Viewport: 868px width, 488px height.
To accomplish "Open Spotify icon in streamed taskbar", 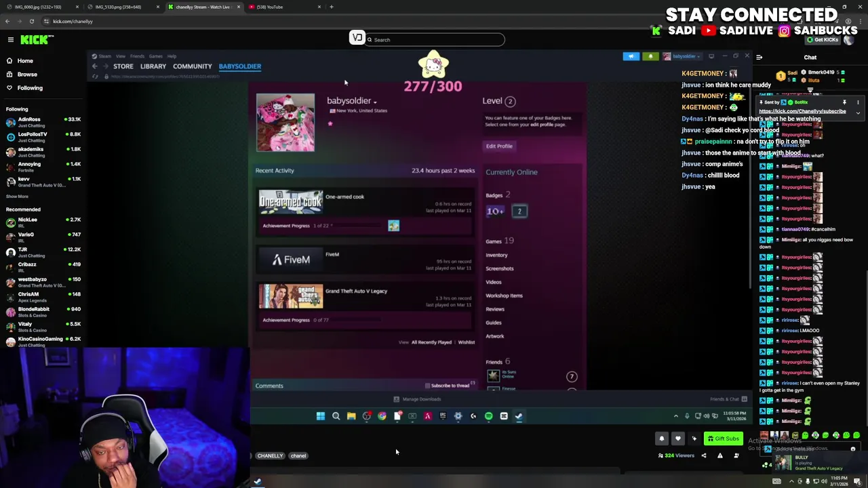I will pyautogui.click(x=488, y=416).
